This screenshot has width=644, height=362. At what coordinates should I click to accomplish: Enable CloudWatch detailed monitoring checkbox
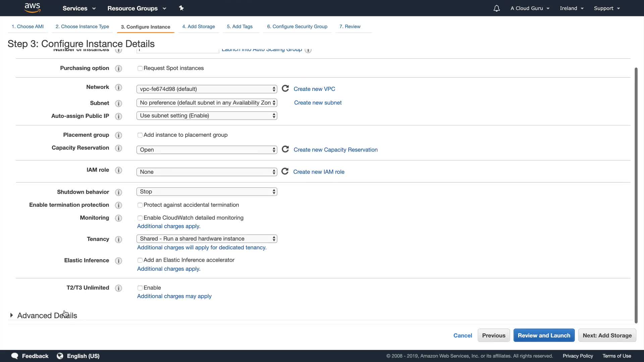point(140,218)
